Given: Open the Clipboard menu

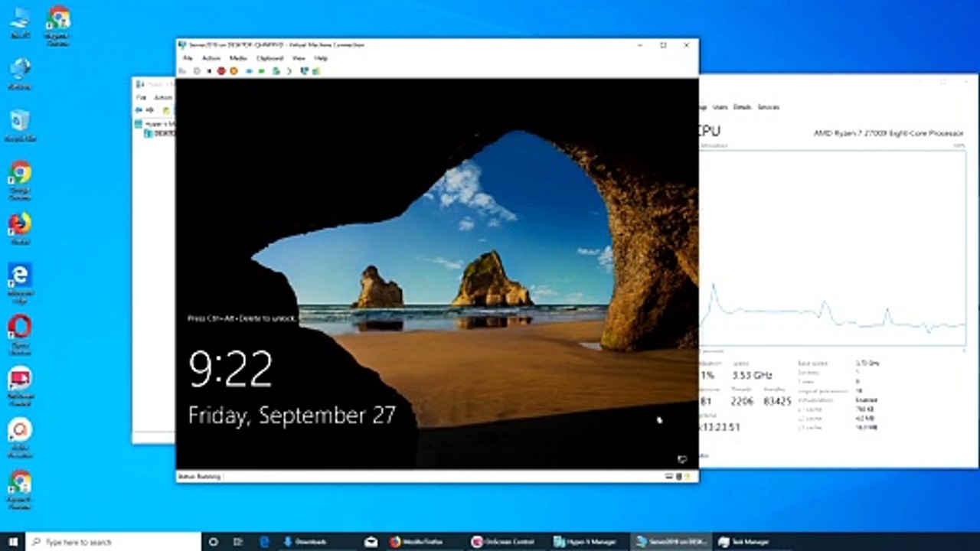Looking at the screenshot, I should (269, 58).
